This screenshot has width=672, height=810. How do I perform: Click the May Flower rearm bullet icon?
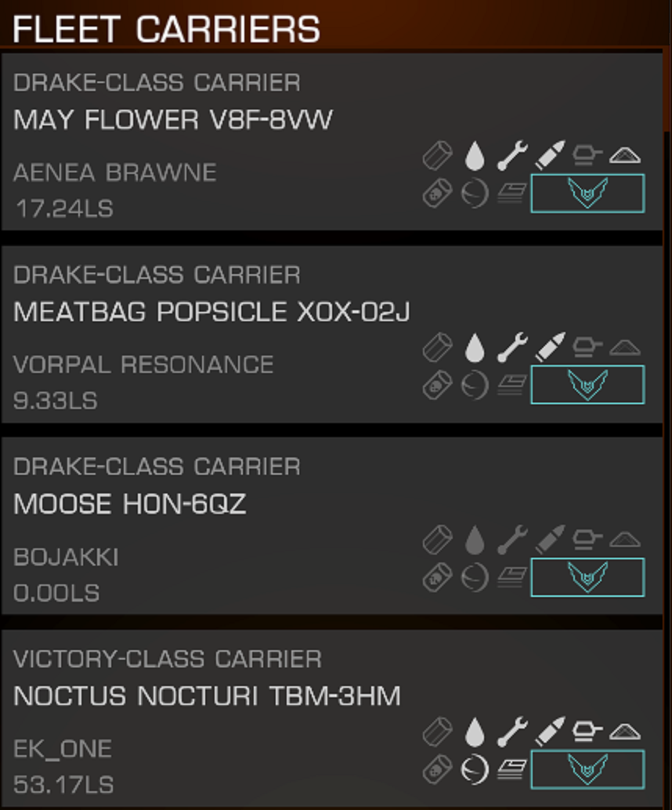(x=550, y=155)
